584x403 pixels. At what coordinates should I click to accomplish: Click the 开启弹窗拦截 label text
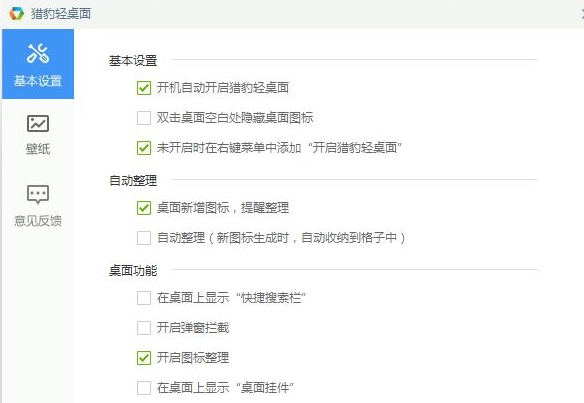pyautogui.click(x=193, y=328)
